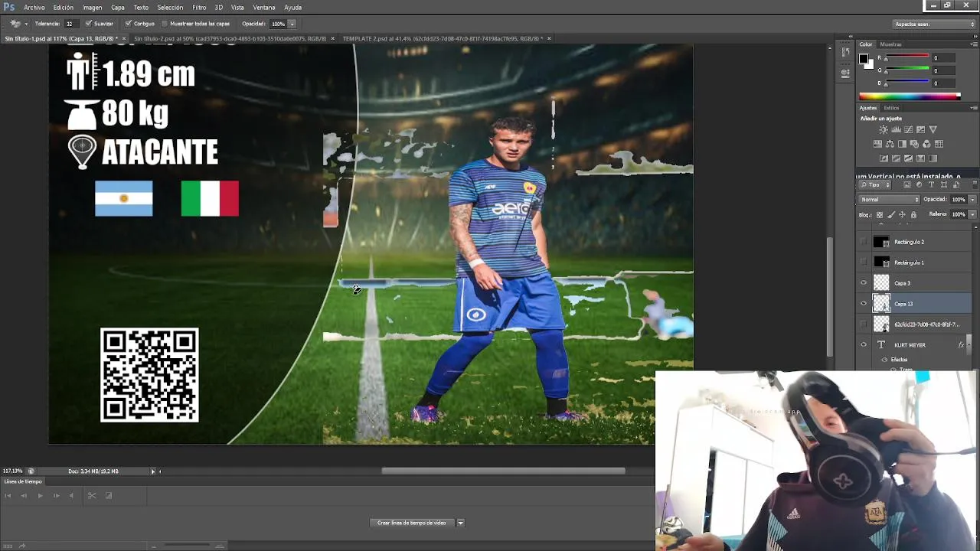Add a Posterize adjustment
The width and height of the screenshot is (980, 551).
[896, 158]
